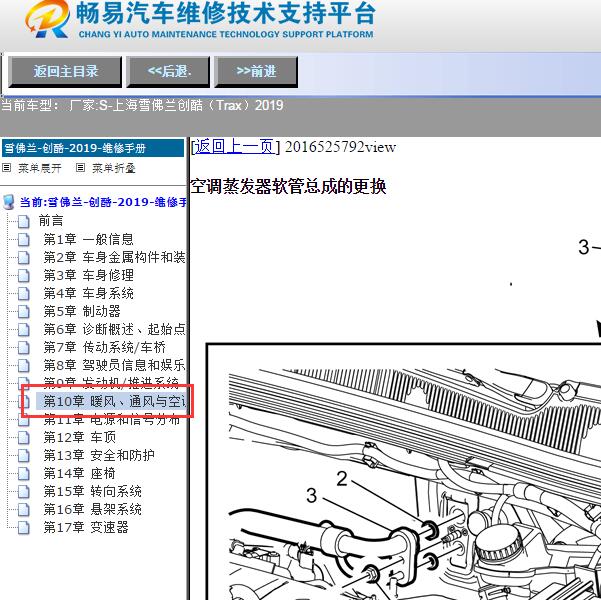Collapse all menus via 菜单折叠
Image resolution: width=601 pixels, height=600 pixels.
tap(114, 168)
